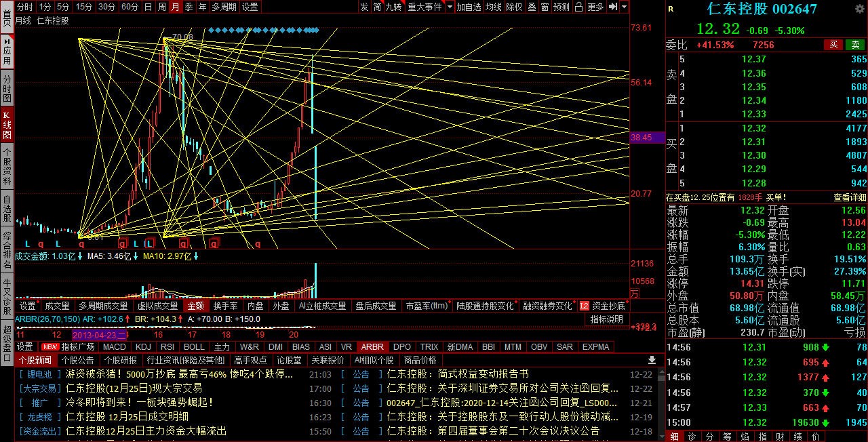868x442 pixels.
Task: Open top toolbar 设置 settings
Action: click(x=250, y=7)
